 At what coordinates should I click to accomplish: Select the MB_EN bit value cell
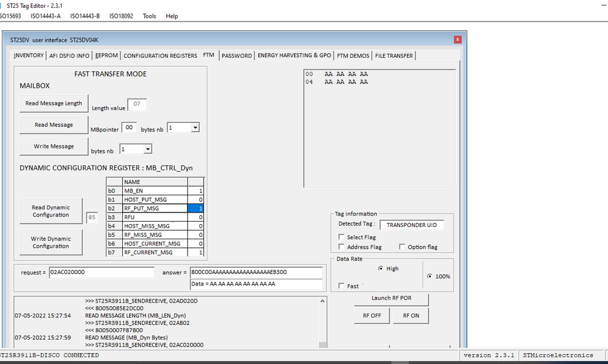[195, 191]
